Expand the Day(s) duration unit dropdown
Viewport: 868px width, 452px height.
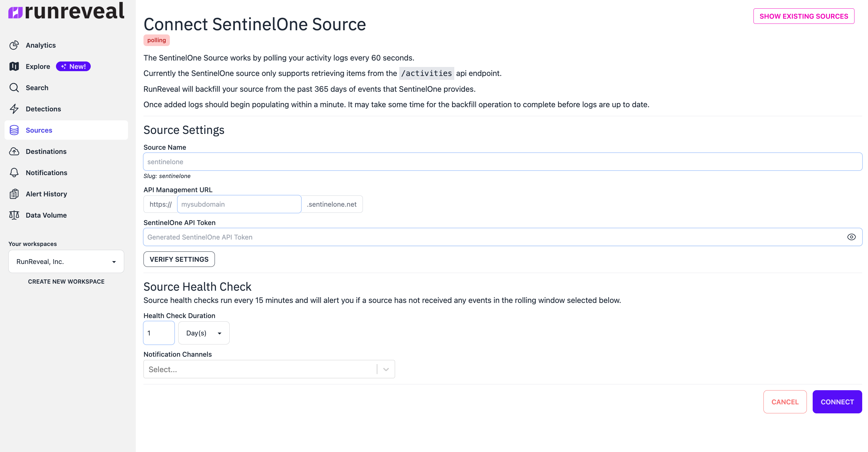point(204,333)
